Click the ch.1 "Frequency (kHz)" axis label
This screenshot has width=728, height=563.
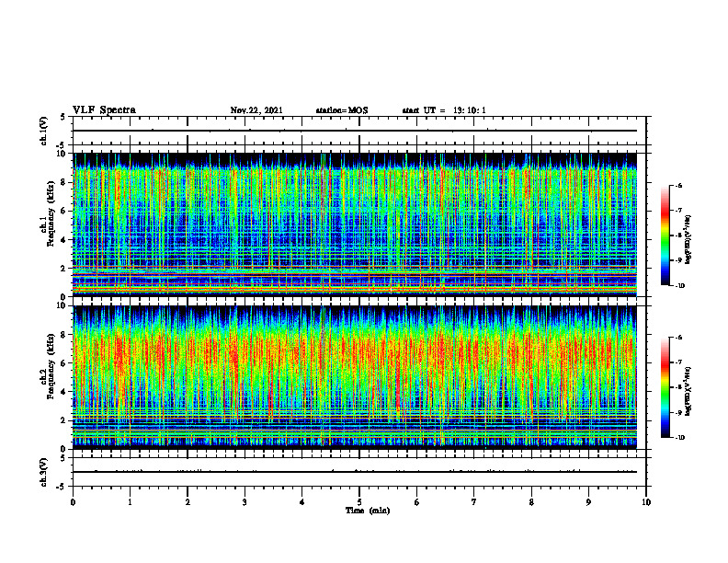51,213
